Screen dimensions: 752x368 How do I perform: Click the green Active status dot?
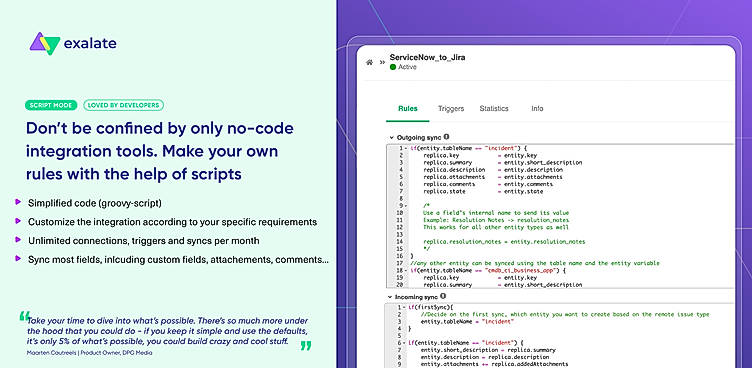393,67
